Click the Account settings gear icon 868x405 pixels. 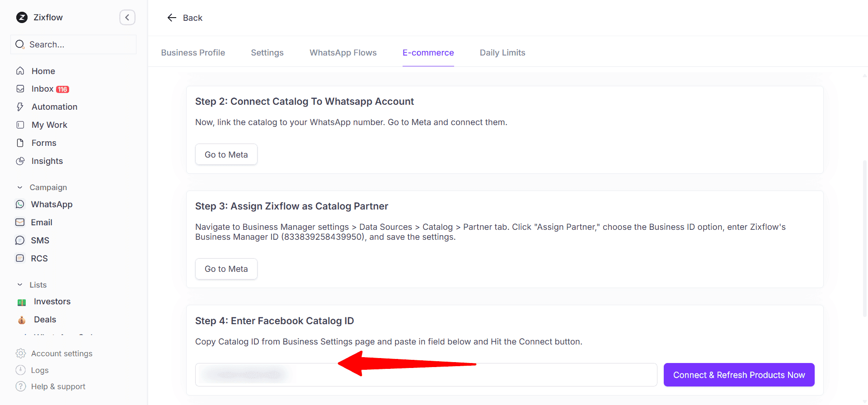coord(21,353)
